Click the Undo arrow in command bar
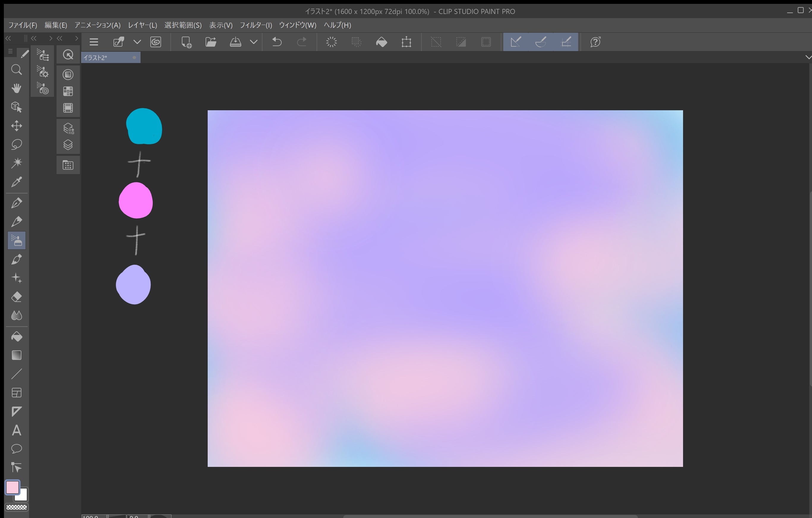The height and width of the screenshot is (518, 812). coord(277,42)
